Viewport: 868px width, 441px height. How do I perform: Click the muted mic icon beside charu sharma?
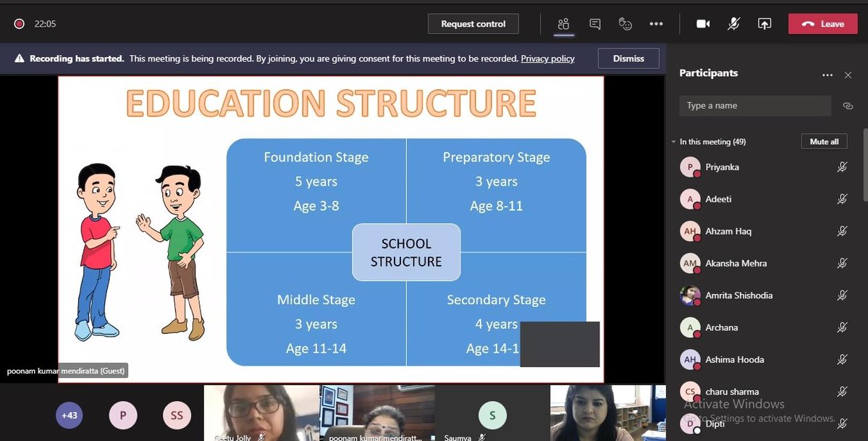(842, 392)
